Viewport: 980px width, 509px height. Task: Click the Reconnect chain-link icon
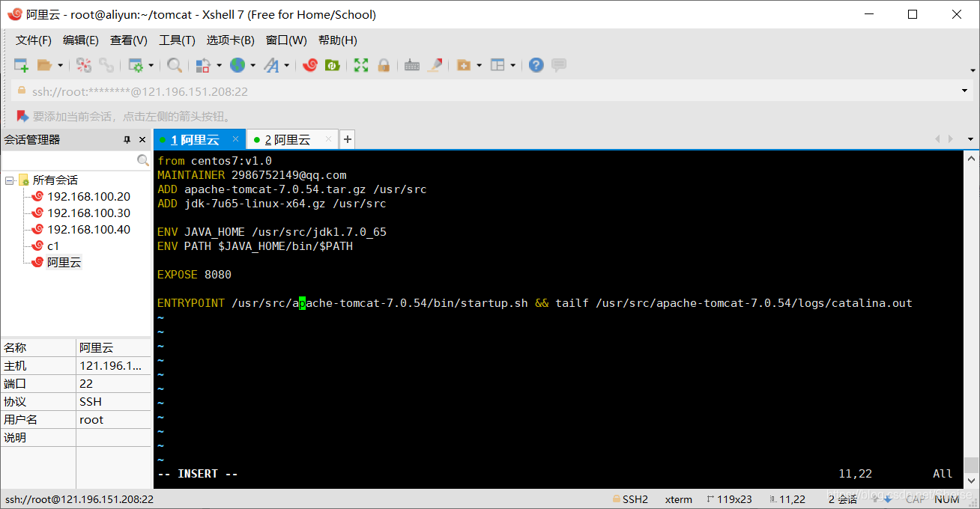click(106, 65)
